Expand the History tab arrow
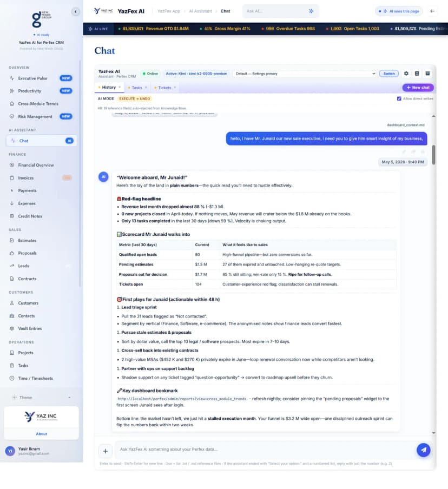448x489 pixels. 120,88
